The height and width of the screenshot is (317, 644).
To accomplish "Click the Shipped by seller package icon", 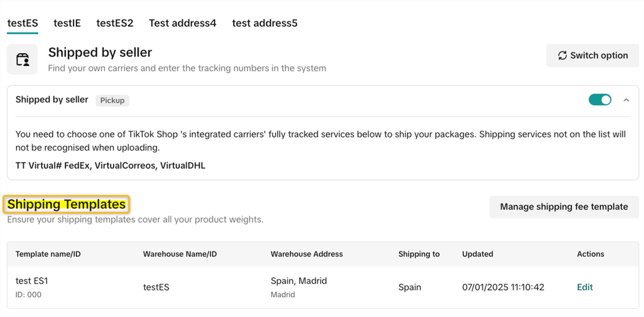I will [22, 60].
